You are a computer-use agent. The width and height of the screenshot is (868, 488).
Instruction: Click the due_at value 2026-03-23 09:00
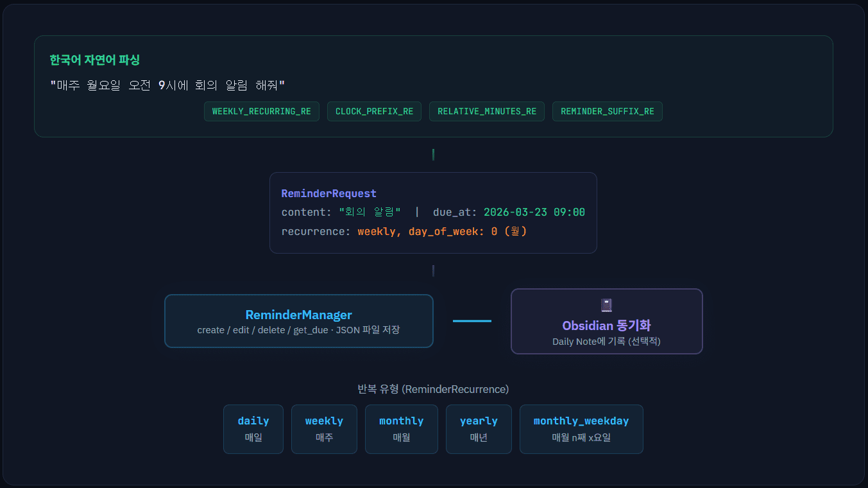coord(534,212)
